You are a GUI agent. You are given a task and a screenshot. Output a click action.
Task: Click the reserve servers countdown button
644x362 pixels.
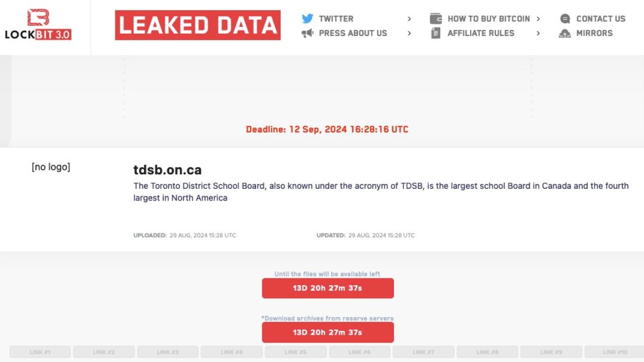click(327, 332)
